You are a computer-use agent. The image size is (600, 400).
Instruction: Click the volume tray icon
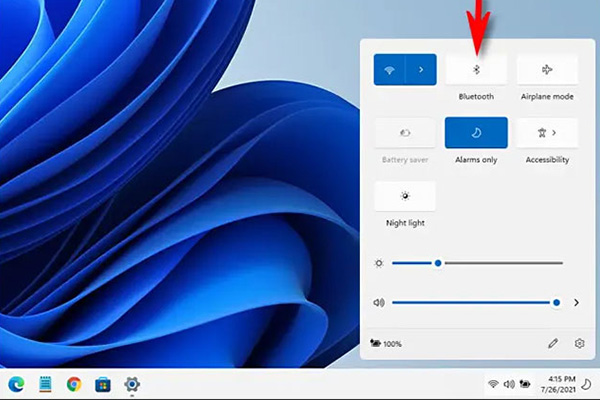coord(509,384)
